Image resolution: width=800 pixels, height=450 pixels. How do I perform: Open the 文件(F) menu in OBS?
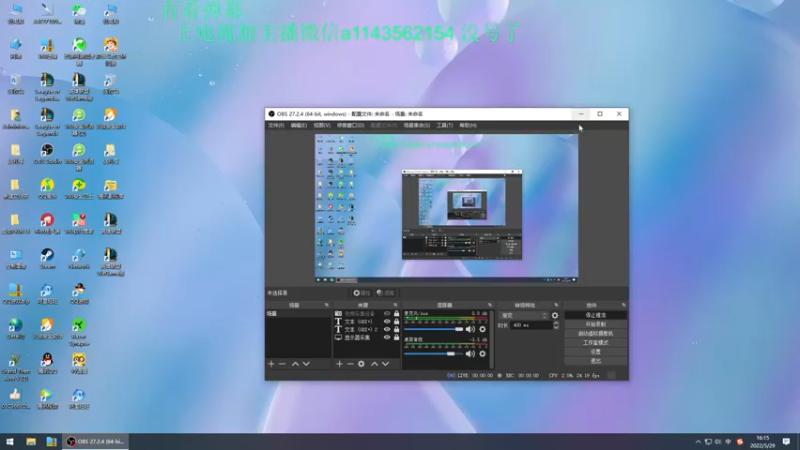(276, 126)
